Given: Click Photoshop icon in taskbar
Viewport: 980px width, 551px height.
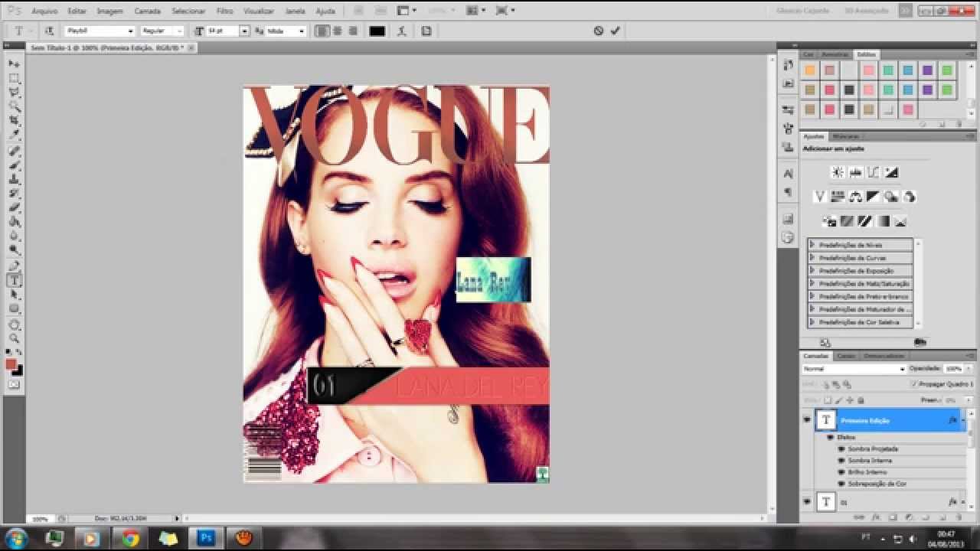Looking at the screenshot, I should [x=205, y=538].
